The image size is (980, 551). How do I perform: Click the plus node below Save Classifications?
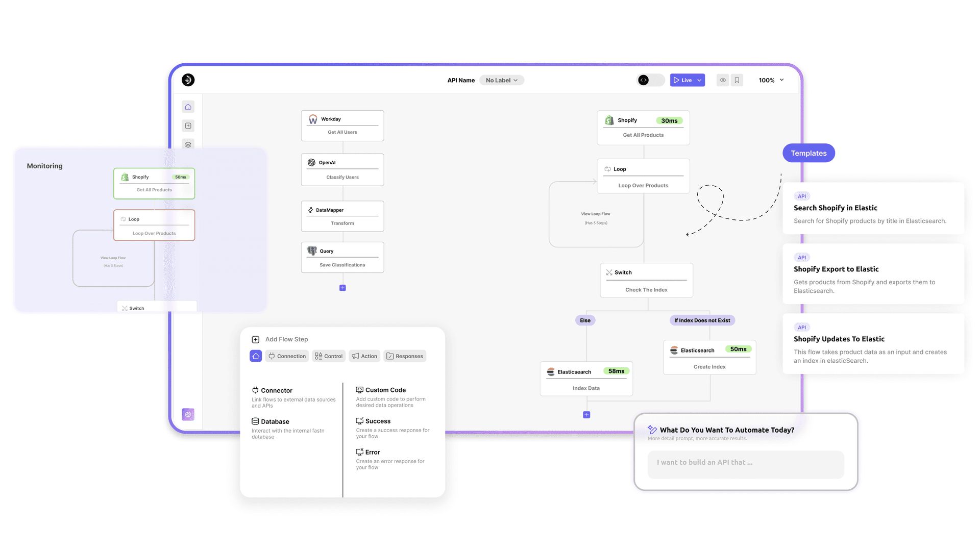point(342,288)
